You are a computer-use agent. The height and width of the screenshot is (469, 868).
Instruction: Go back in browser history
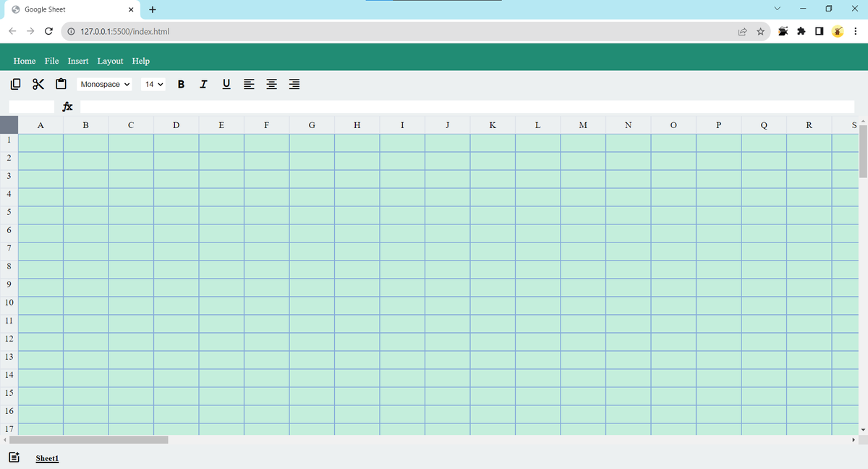pyautogui.click(x=12, y=31)
